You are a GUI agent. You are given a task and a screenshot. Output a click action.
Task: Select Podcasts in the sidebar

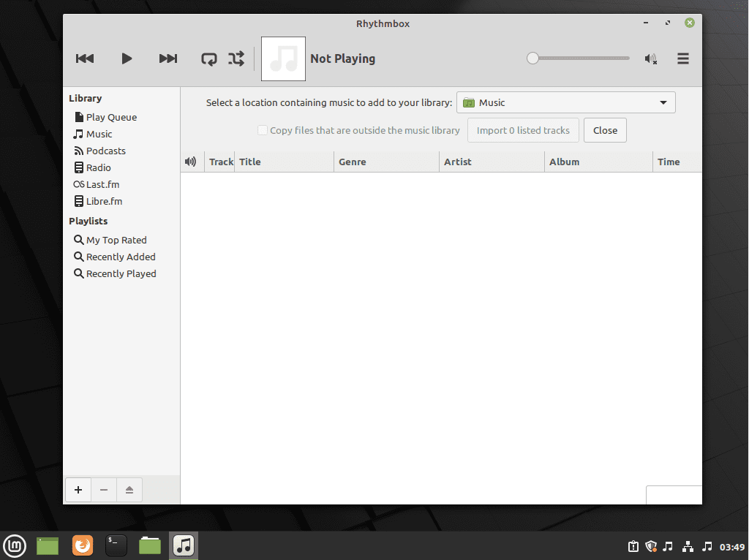tap(105, 151)
